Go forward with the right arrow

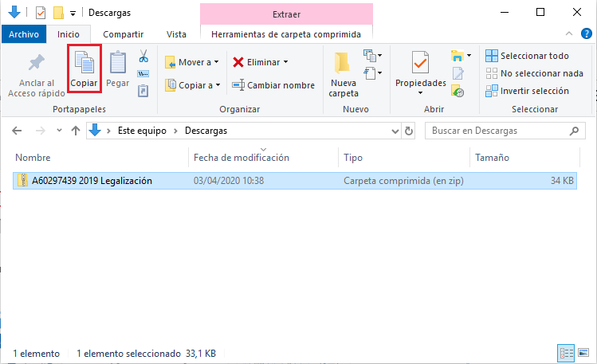[x=40, y=131]
